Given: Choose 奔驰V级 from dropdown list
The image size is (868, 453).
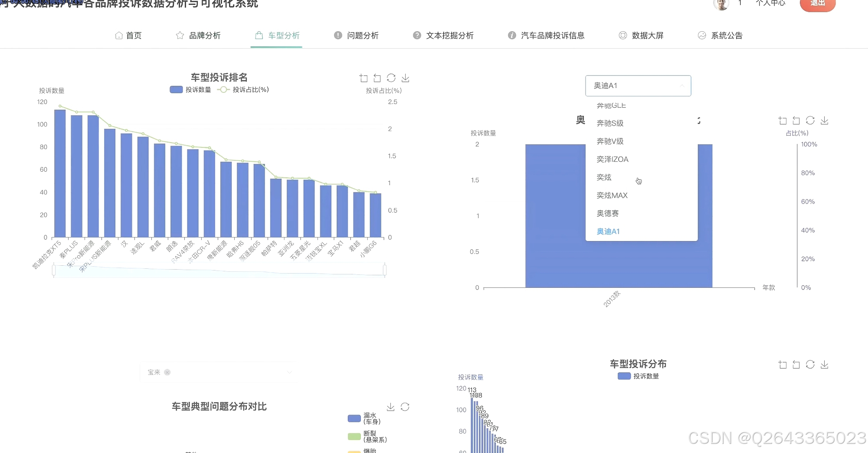Looking at the screenshot, I should [642, 141].
